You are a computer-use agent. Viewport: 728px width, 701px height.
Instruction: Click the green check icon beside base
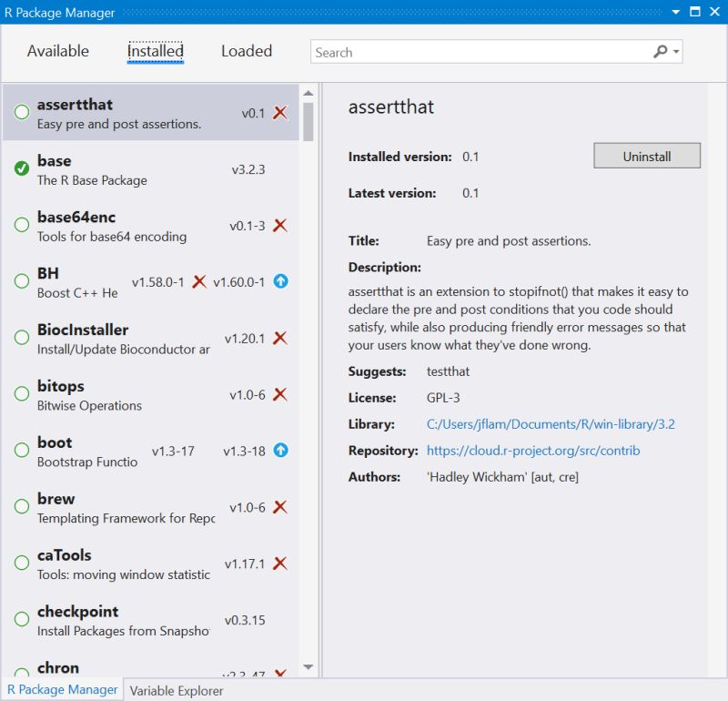(20, 168)
